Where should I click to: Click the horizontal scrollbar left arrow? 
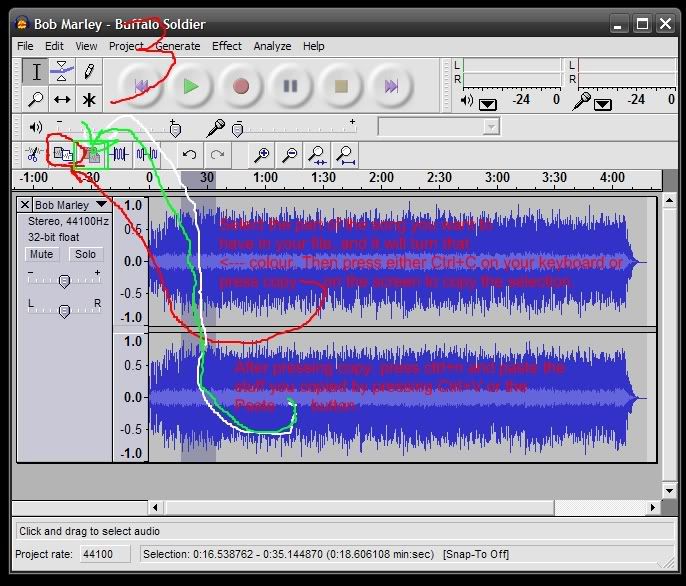pos(155,508)
